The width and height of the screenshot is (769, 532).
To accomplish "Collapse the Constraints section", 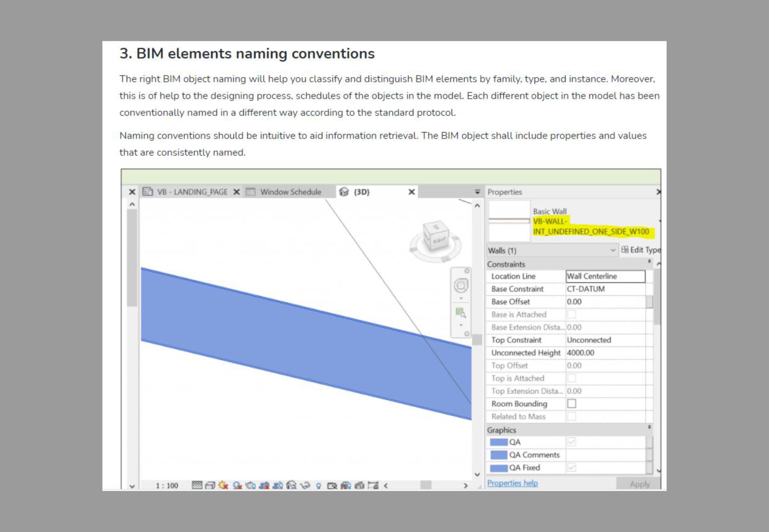I will tap(649, 262).
